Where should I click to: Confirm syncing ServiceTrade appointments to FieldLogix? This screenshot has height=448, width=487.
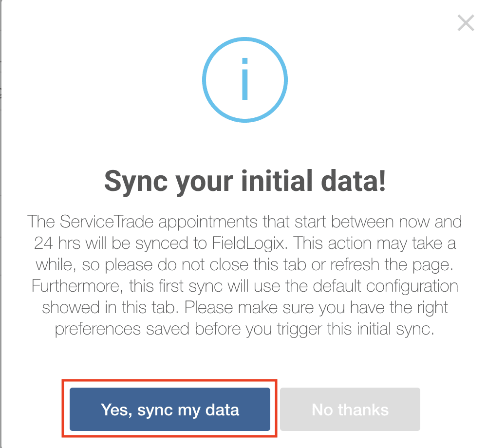pyautogui.click(x=170, y=409)
